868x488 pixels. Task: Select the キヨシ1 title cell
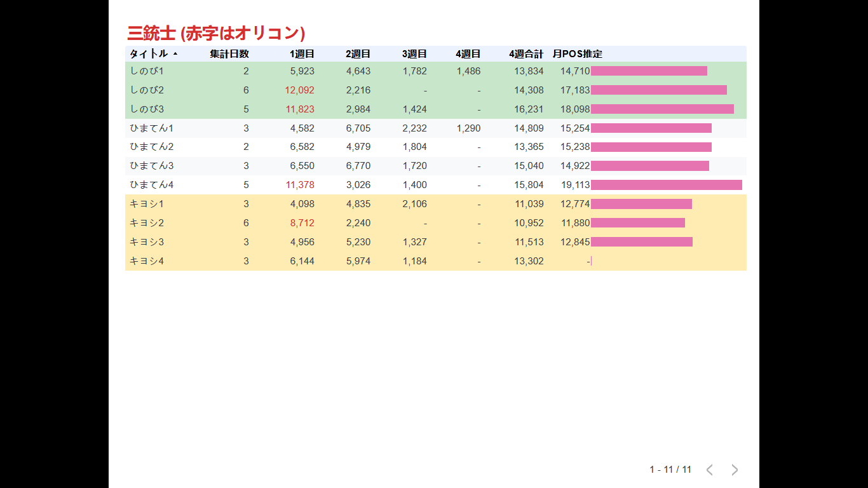pyautogui.click(x=147, y=204)
